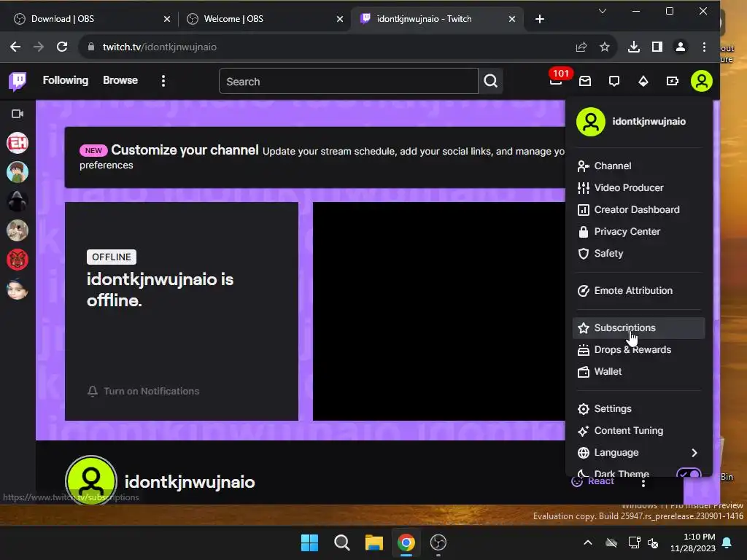Click Customize your channel banner heading

(185, 150)
